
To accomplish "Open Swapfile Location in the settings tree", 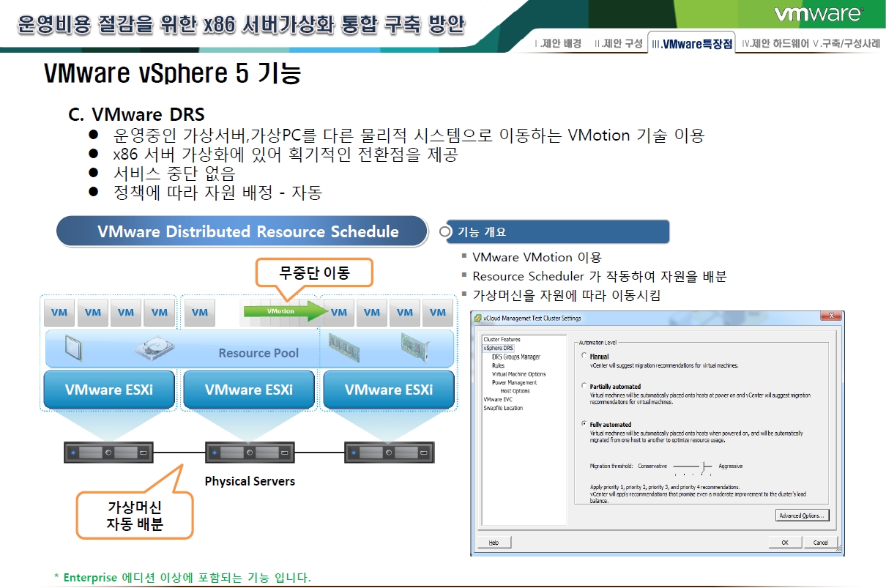I will [503, 408].
